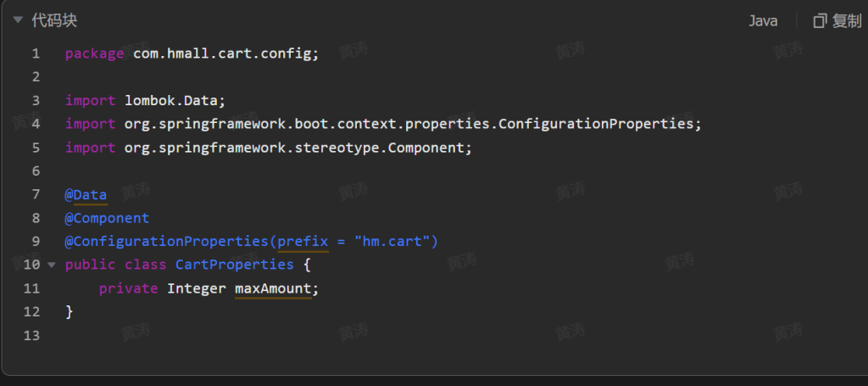The width and height of the screenshot is (868, 386).
Task: Click the package keyword on line 1
Action: coord(95,53)
